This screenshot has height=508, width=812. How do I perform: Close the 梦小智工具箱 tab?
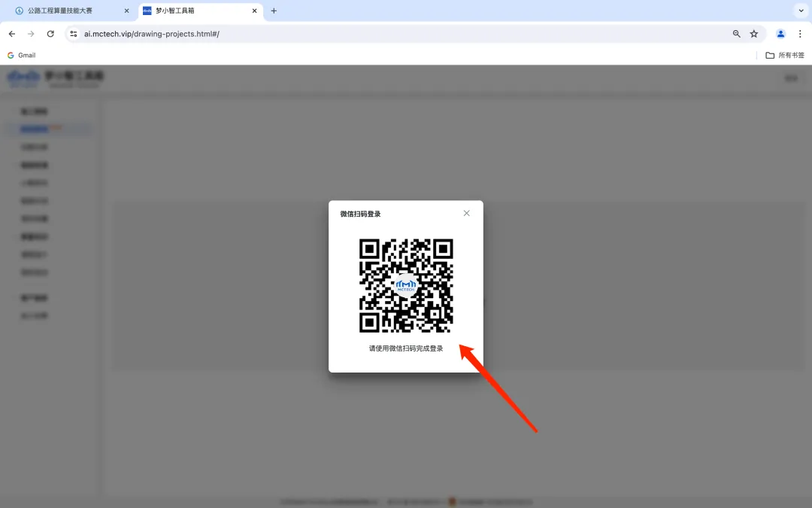coord(255,11)
